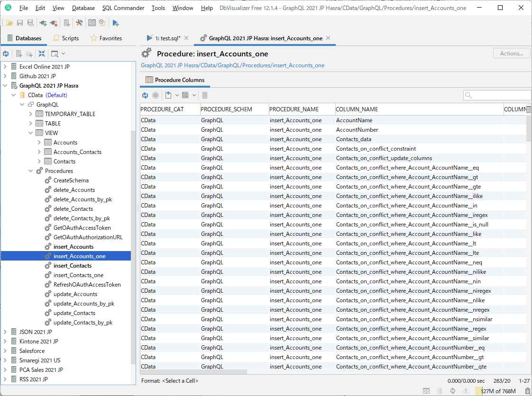The image size is (532, 396).
Task: Click the Save As icon in the main toolbar
Action: pos(30,23)
